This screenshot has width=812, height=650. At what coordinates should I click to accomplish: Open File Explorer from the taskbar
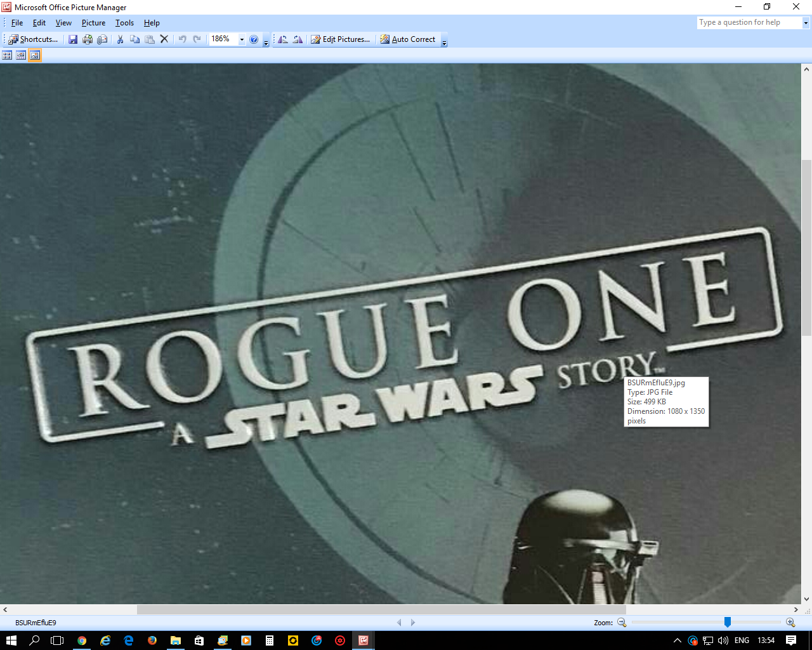[x=176, y=640]
